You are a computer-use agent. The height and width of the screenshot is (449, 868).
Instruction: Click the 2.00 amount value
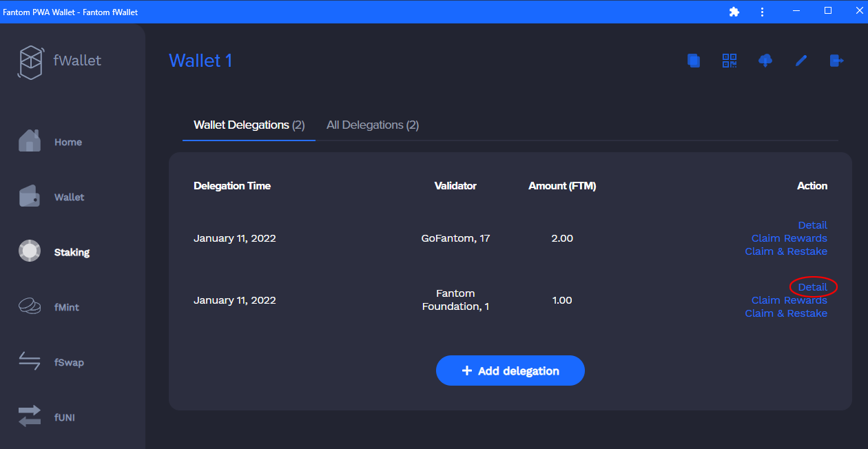point(562,238)
